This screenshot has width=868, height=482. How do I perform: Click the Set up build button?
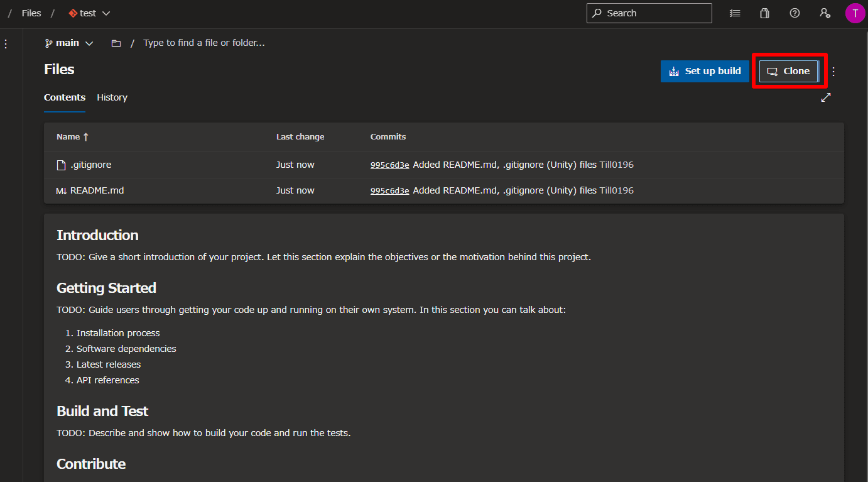[705, 71]
